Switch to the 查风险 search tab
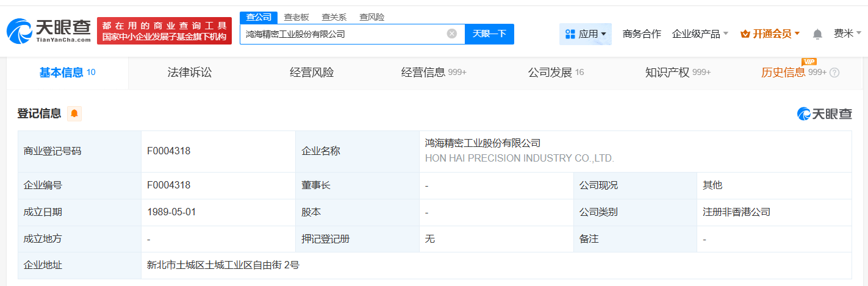 coord(372,18)
